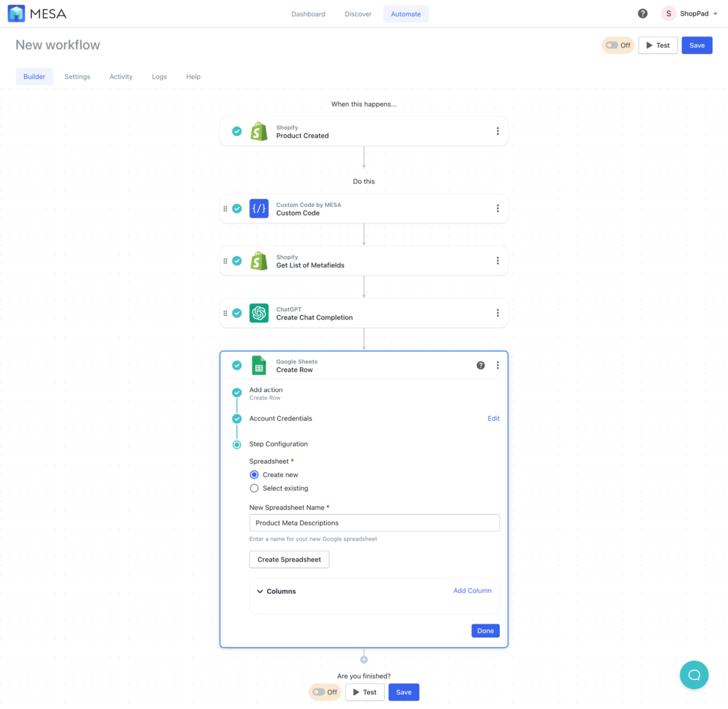
Task: Switch to the Activity tab
Action: coord(121,76)
